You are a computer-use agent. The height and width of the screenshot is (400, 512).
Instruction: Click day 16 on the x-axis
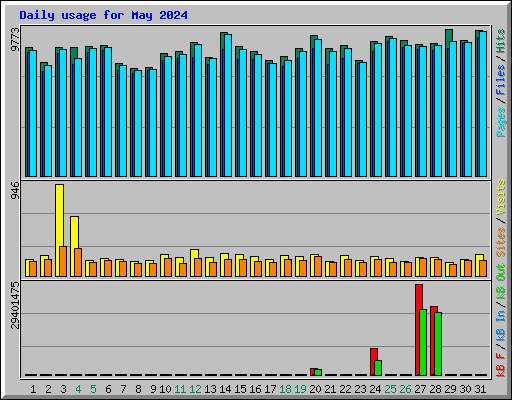pos(255,389)
